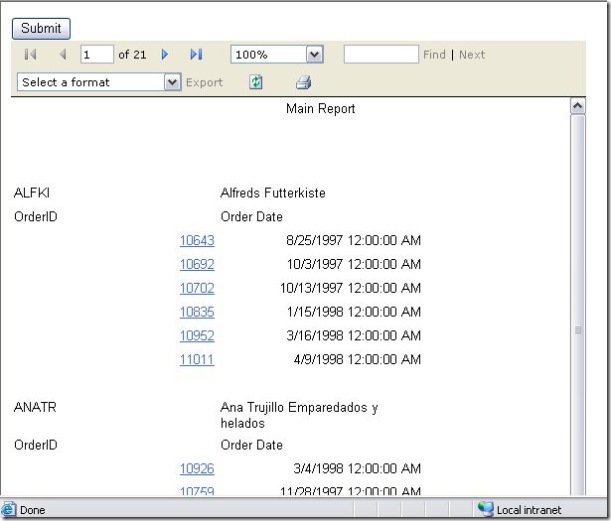Open order 10952 link
This screenshot has width=611, height=521.
pyautogui.click(x=197, y=336)
